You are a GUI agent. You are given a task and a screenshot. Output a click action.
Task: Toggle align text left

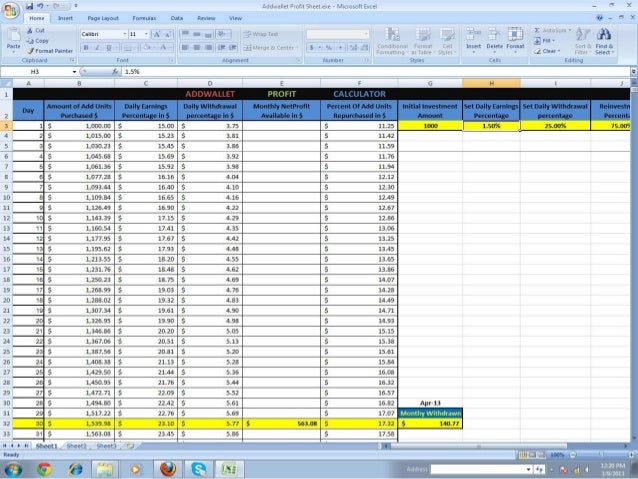click(x=185, y=48)
